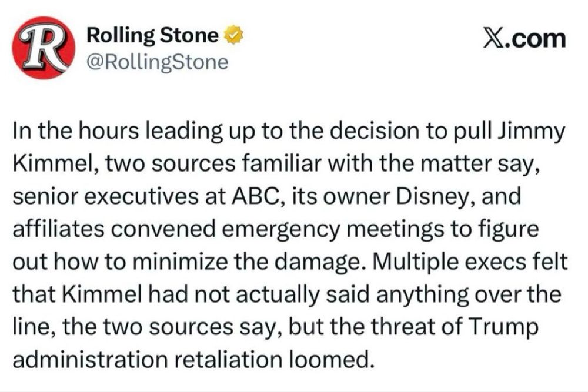Select 'ABC,' in the post text
Screen dimensions: 588x392
pos(256,196)
